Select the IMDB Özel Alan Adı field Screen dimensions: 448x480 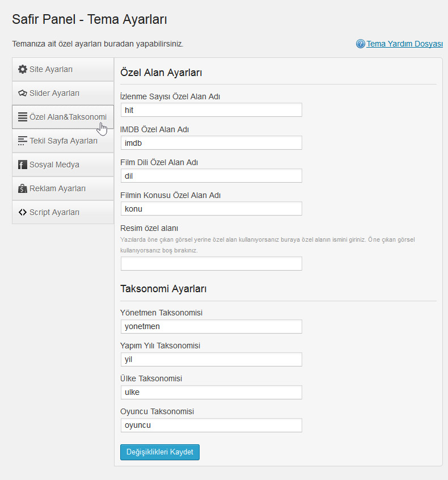click(212, 143)
